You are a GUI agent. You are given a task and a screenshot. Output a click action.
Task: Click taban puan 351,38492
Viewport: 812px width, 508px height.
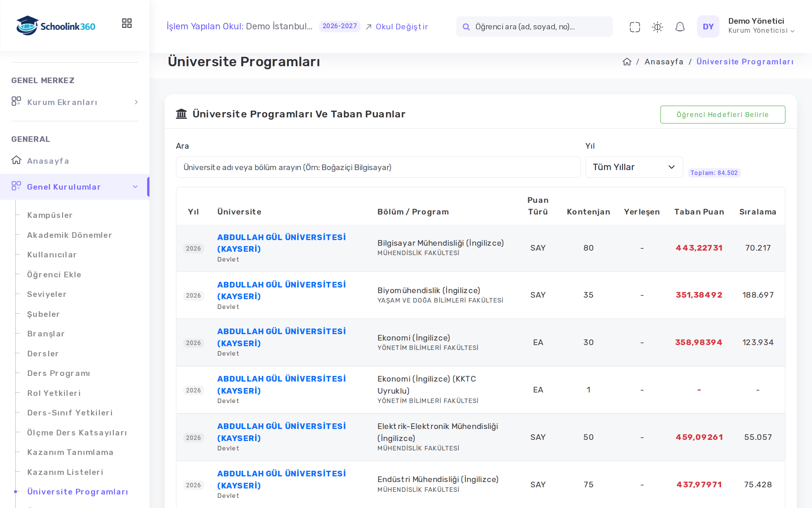tap(699, 295)
